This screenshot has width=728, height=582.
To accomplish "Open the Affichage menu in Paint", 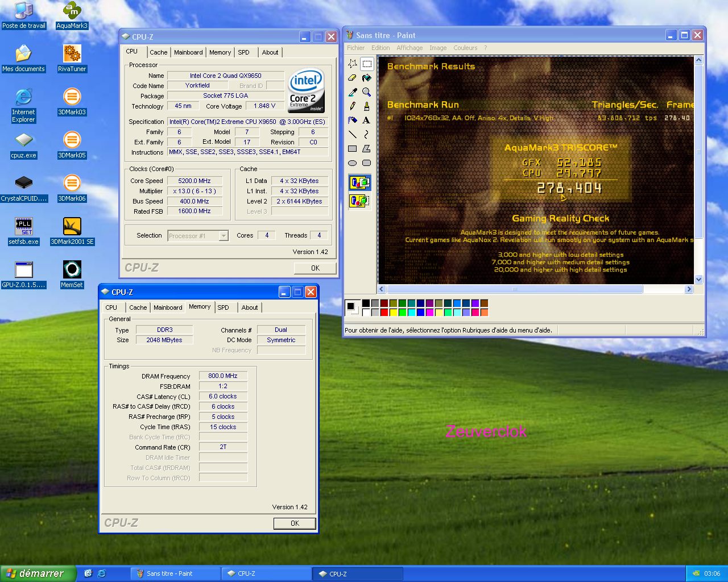I will tap(409, 48).
